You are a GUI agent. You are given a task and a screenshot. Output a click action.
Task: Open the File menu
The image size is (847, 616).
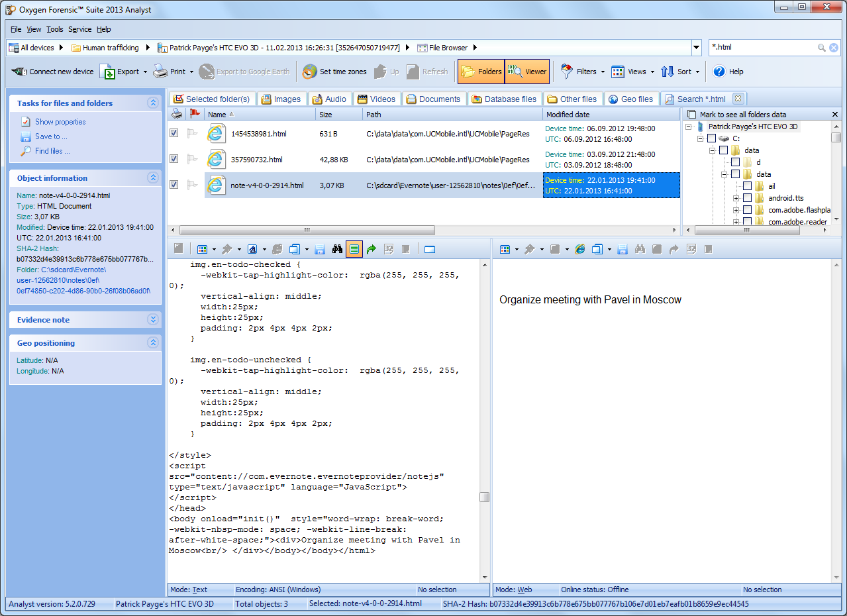[16, 29]
